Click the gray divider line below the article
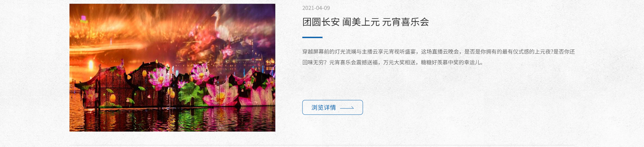The width and height of the screenshot is (644, 147). click(322, 145)
